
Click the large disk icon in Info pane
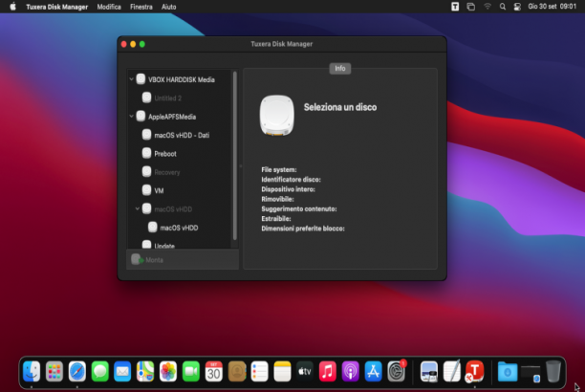coord(277,115)
